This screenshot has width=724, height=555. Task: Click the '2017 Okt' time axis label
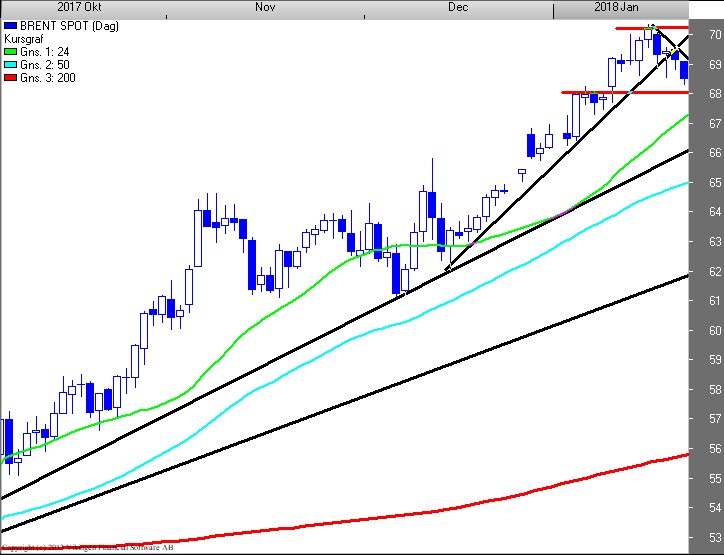(x=79, y=7)
